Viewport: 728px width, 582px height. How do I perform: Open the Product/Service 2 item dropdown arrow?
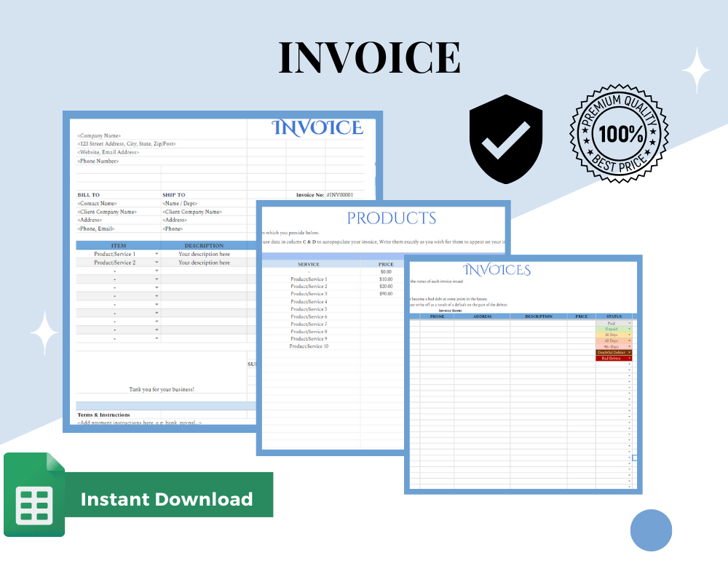[157, 263]
